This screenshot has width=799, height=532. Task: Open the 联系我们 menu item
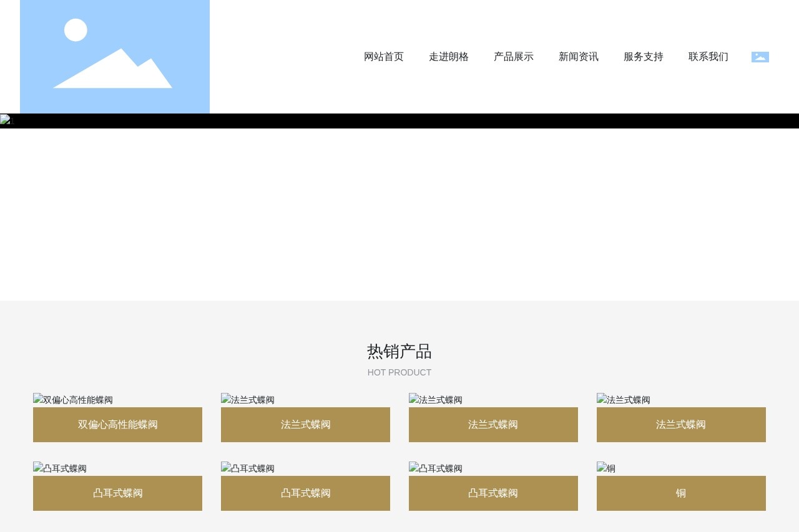coord(708,57)
